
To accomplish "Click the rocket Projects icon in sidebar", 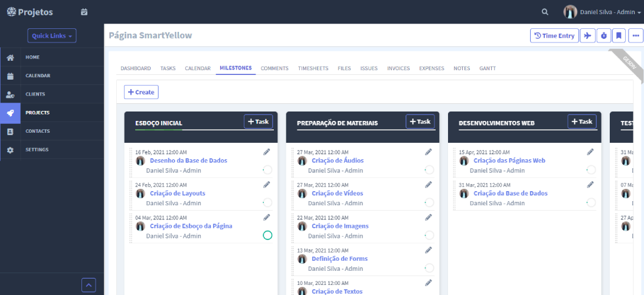I will (10, 113).
